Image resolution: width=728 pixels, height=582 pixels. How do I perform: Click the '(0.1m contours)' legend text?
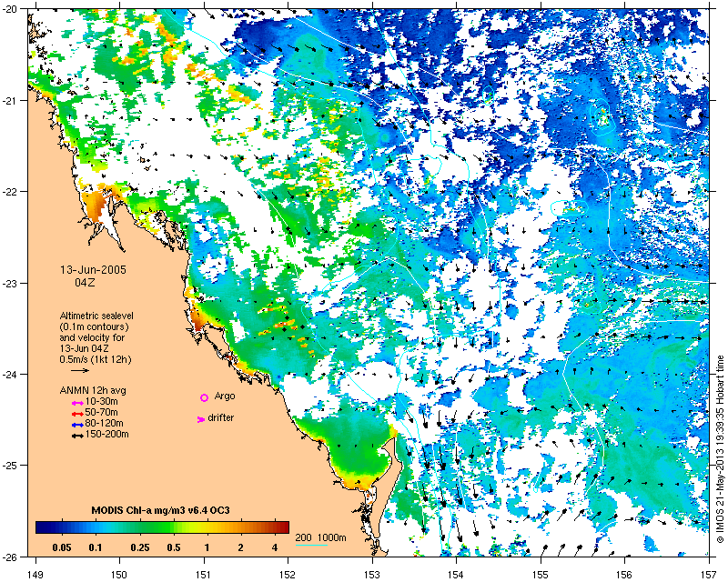point(95,326)
